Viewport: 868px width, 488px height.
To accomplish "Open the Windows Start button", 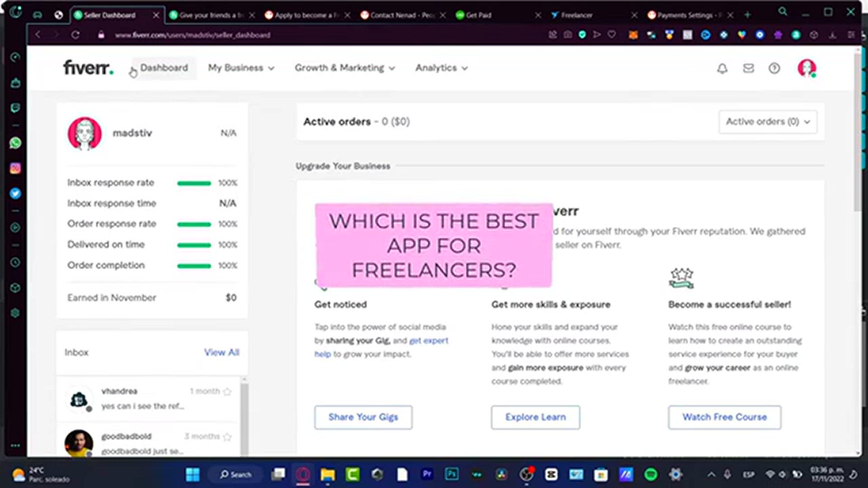I will tap(193, 474).
